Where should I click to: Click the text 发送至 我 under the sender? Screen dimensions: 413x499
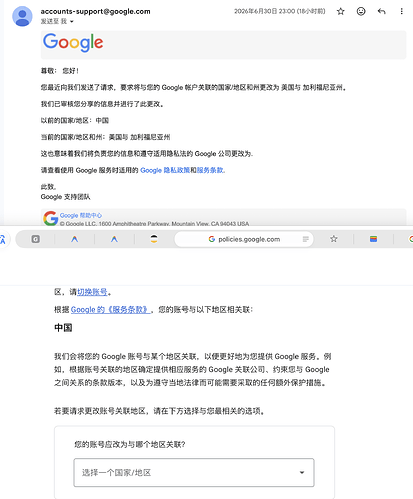pos(54,22)
